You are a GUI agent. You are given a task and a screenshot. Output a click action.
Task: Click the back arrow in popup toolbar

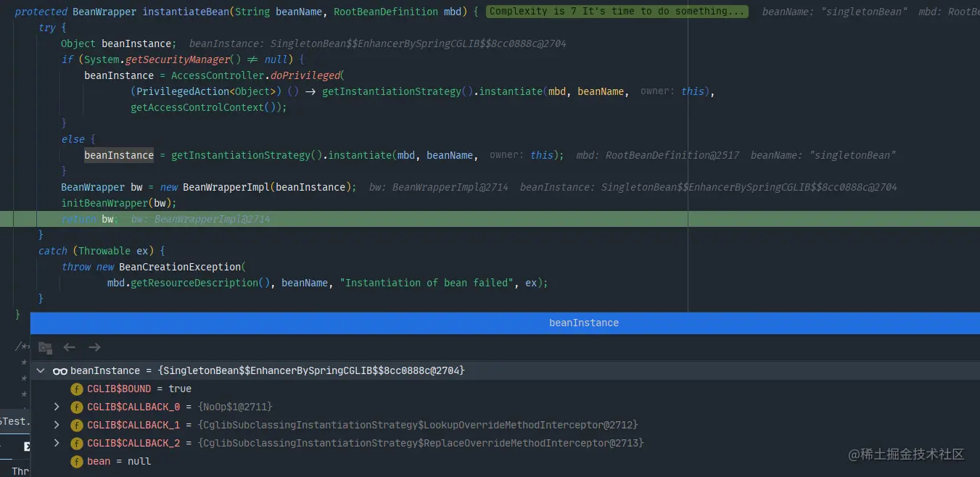tap(69, 348)
